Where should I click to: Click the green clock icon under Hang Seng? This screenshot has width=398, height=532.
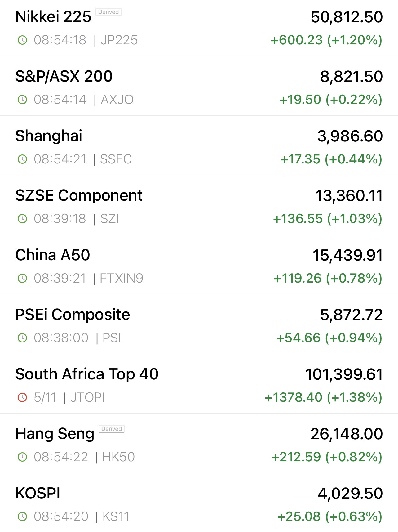click(22, 457)
